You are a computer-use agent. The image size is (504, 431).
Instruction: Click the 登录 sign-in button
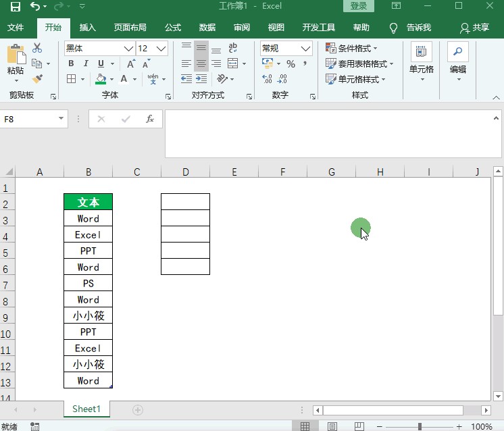[359, 6]
